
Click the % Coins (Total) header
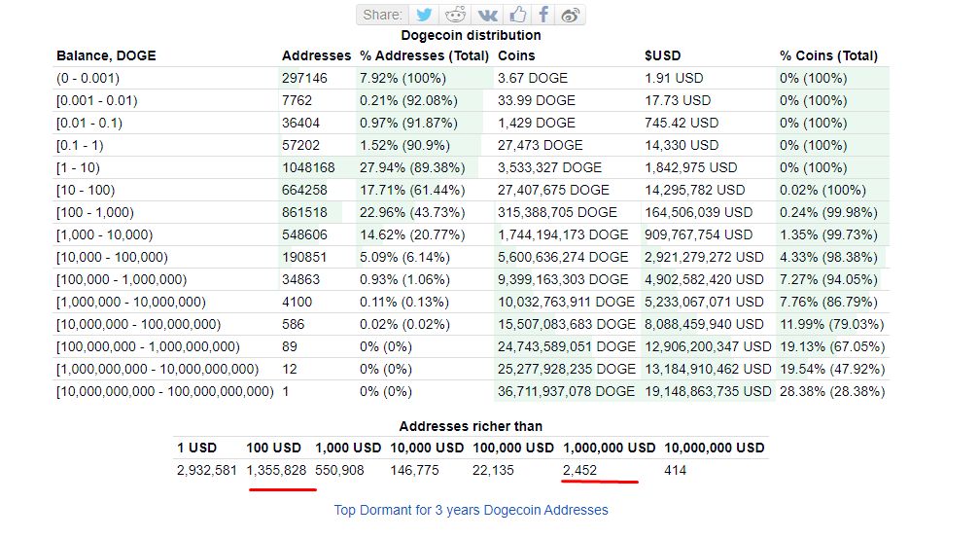[x=828, y=55]
